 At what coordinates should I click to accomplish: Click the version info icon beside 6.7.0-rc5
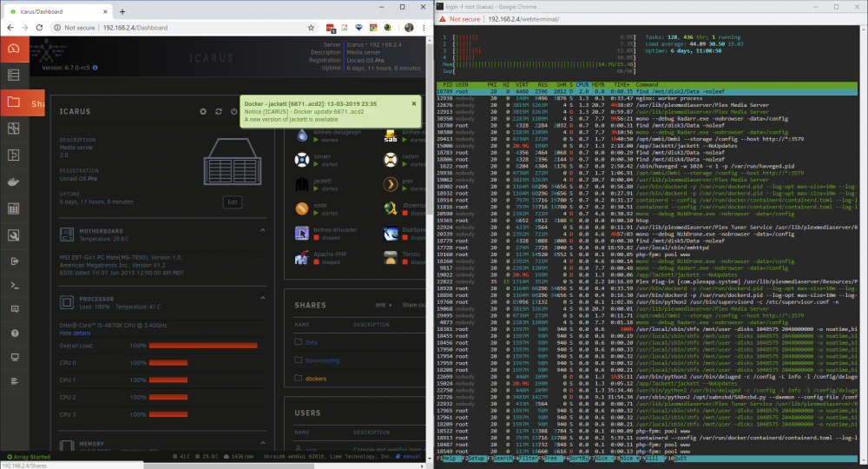pyautogui.click(x=95, y=68)
